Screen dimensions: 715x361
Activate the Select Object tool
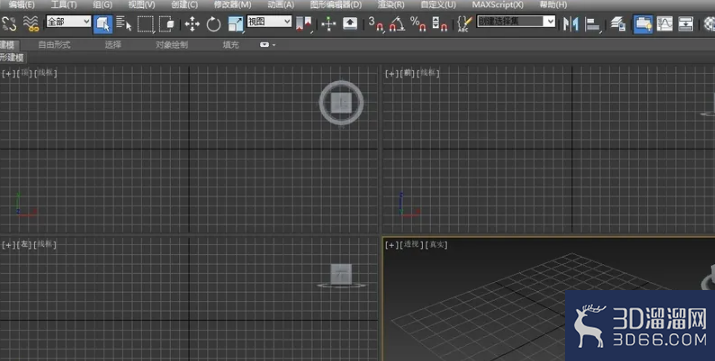pyautogui.click(x=103, y=24)
